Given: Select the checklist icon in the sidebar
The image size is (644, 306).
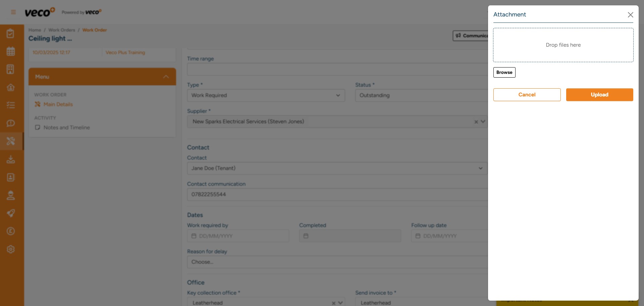Looking at the screenshot, I should 11,105.
